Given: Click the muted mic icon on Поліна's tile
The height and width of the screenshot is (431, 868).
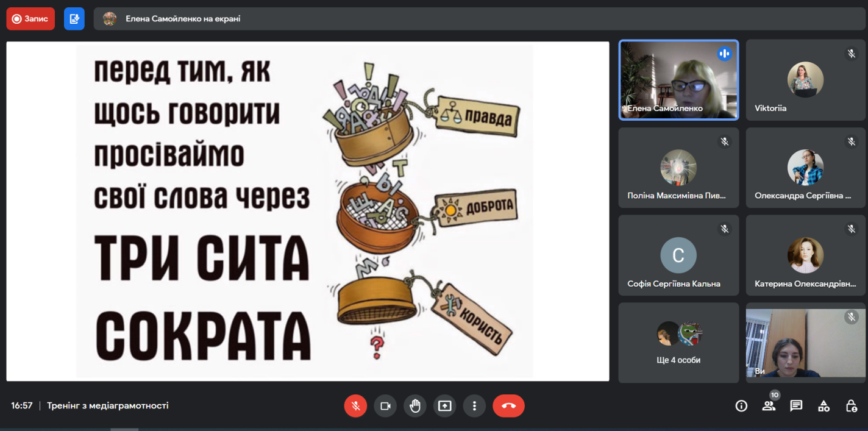Looking at the screenshot, I should pos(725,141).
